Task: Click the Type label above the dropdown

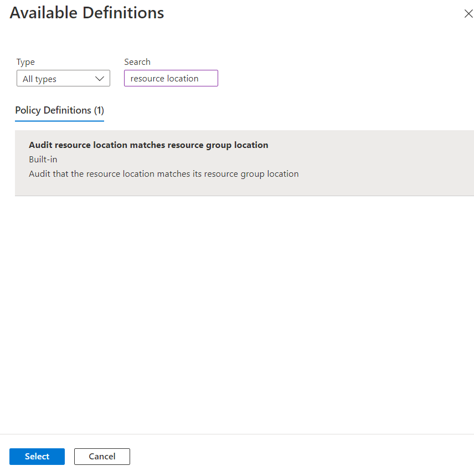Action: (25, 62)
